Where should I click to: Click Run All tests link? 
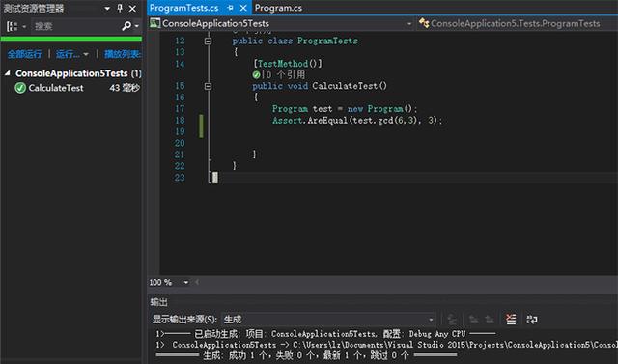tap(24, 54)
